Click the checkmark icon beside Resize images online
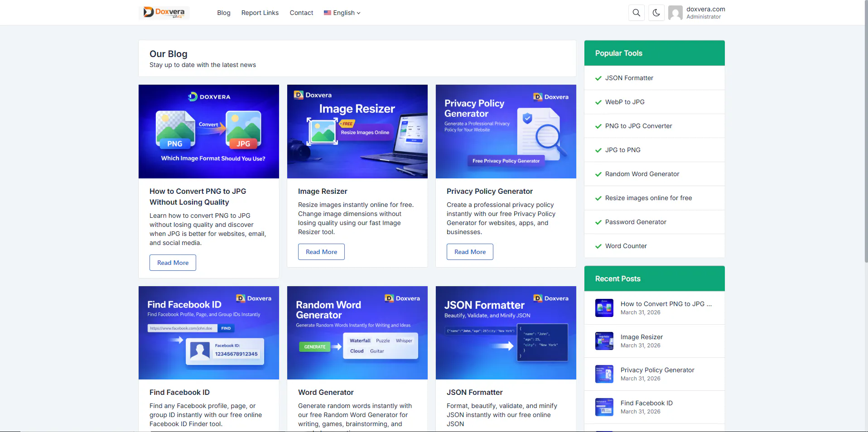The image size is (868, 432). pyautogui.click(x=598, y=198)
